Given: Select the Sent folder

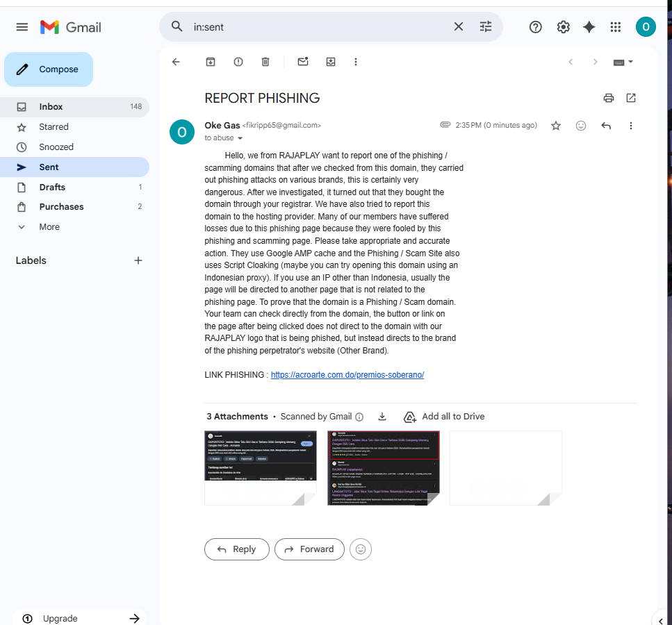Looking at the screenshot, I should tap(74, 167).
